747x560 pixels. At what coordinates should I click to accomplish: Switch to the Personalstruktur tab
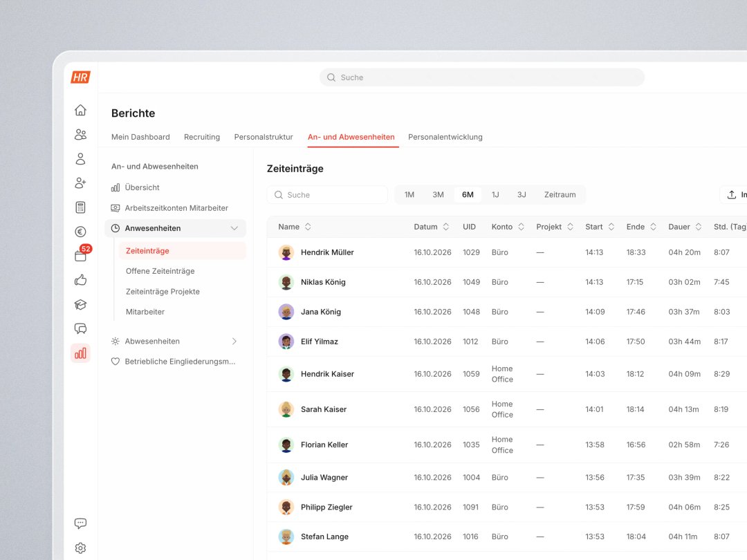pos(264,137)
